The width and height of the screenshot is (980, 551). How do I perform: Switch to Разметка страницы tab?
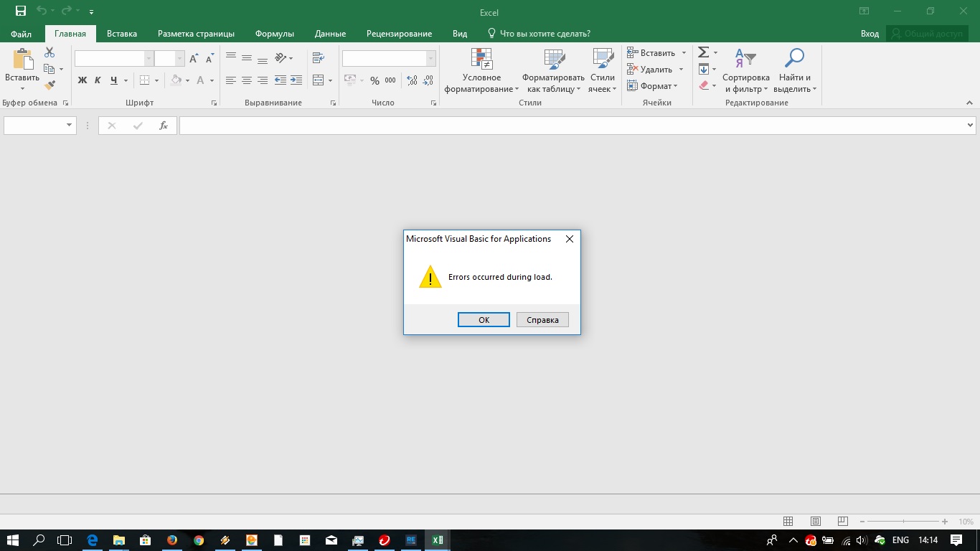click(x=196, y=34)
